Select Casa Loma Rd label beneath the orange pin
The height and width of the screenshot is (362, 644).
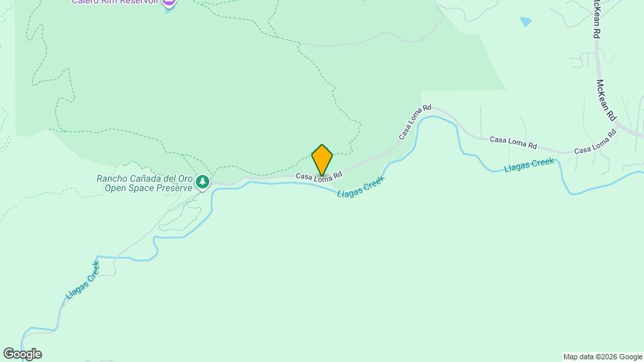tap(319, 177)
